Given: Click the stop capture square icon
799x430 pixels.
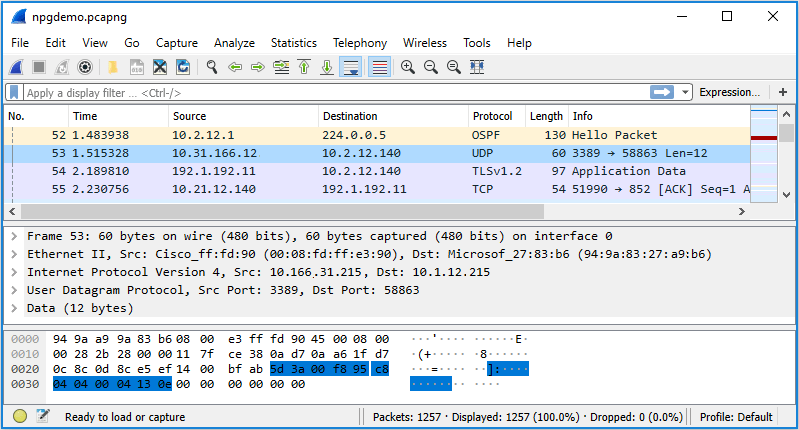Looking at the screenshot, I should click(39, 67).
